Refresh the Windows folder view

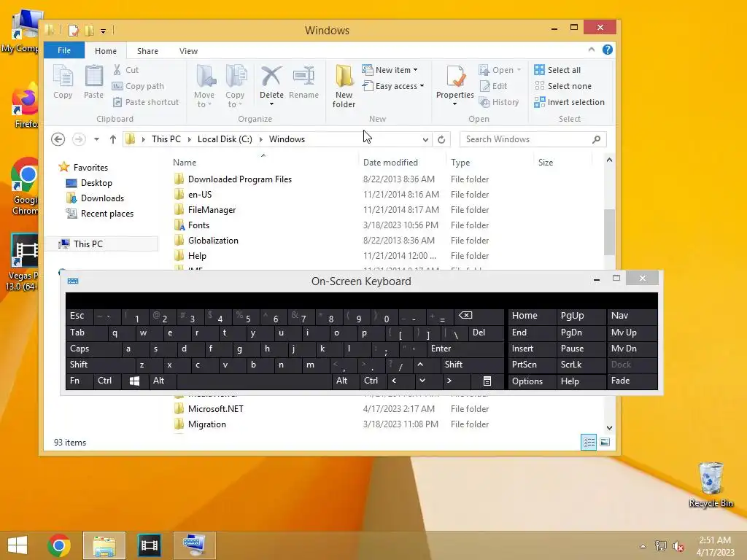point(441,139)
